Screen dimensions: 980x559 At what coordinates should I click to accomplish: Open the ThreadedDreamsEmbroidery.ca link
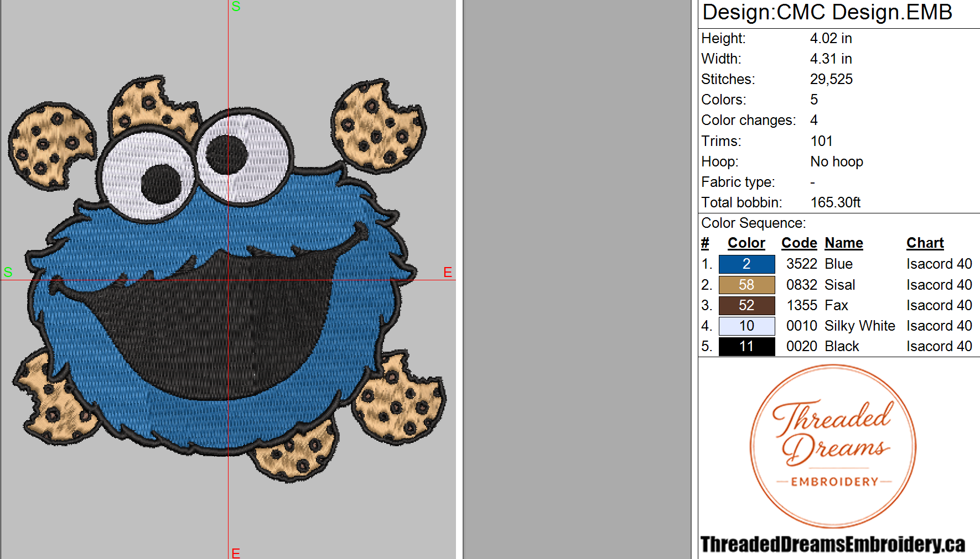click(832, 544)
